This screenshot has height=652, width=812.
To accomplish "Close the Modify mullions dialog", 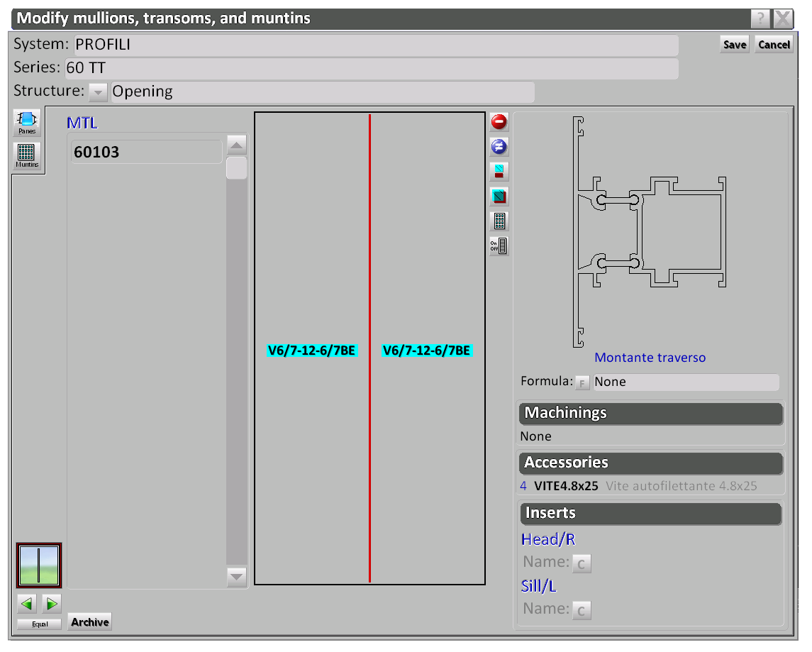I will pyautogui.click(x=783, y=19).
